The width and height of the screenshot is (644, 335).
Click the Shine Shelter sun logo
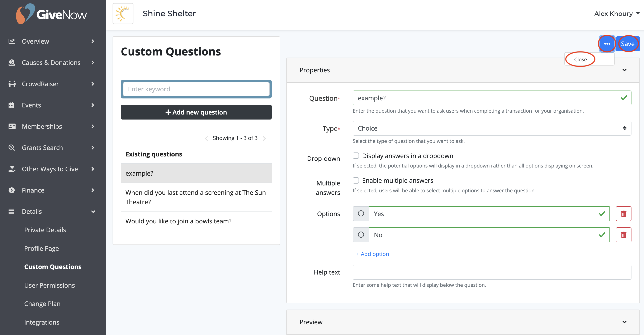tap(123, 14)
